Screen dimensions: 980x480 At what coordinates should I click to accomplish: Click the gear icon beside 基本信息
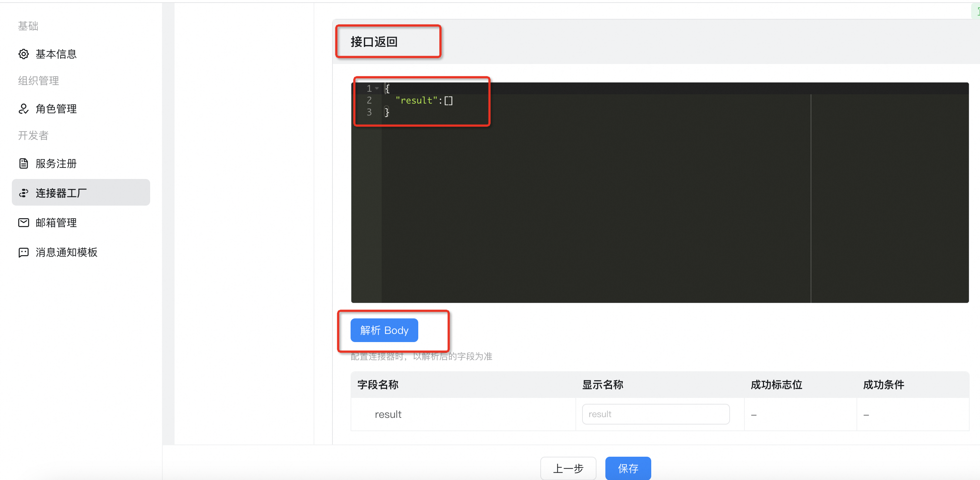[24, 54]
